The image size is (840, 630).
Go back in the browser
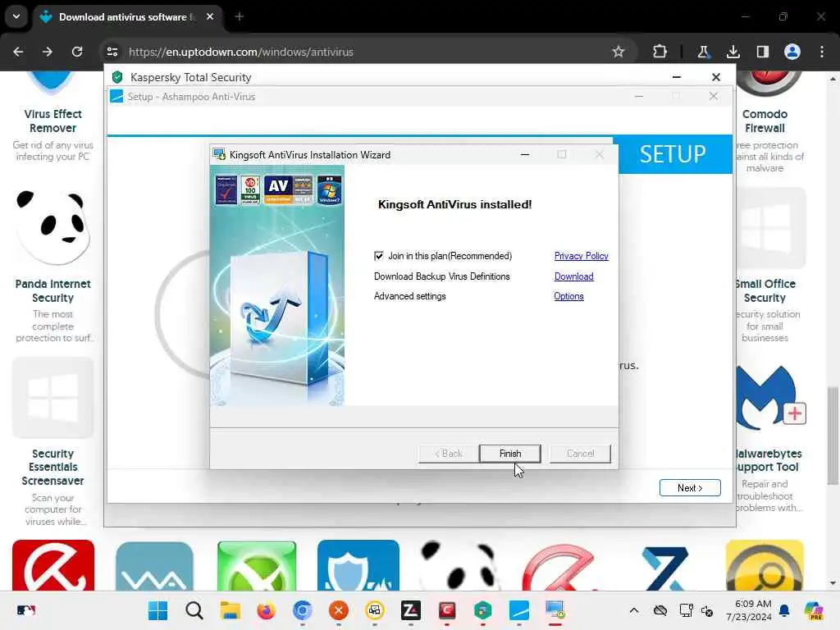[x=18, y=52]
